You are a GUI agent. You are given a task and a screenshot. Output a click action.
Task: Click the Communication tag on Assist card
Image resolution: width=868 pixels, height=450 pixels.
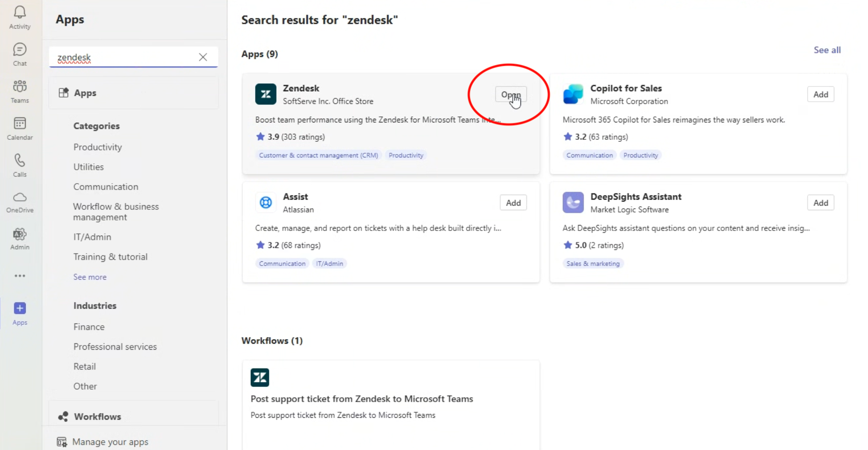(x=282, y=264)
